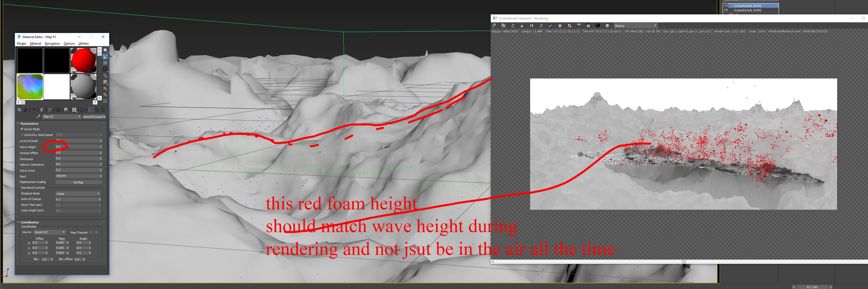Open the Source World XYZ dropdown
Screen dimensions: 868x289
click(x=50, y=232)
